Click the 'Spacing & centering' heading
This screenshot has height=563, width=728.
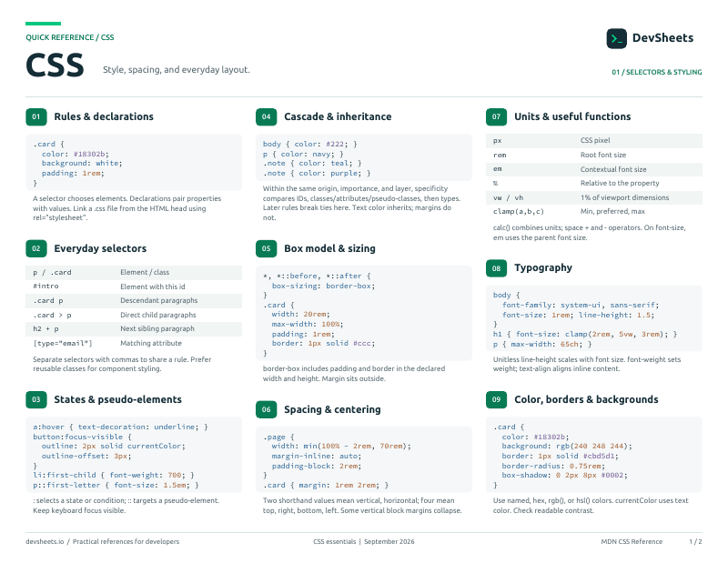[x=332, y=409]
